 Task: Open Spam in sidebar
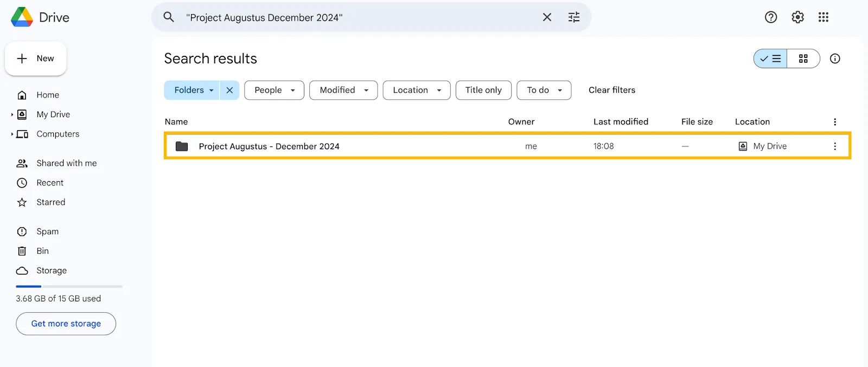(x=48, y=231)
